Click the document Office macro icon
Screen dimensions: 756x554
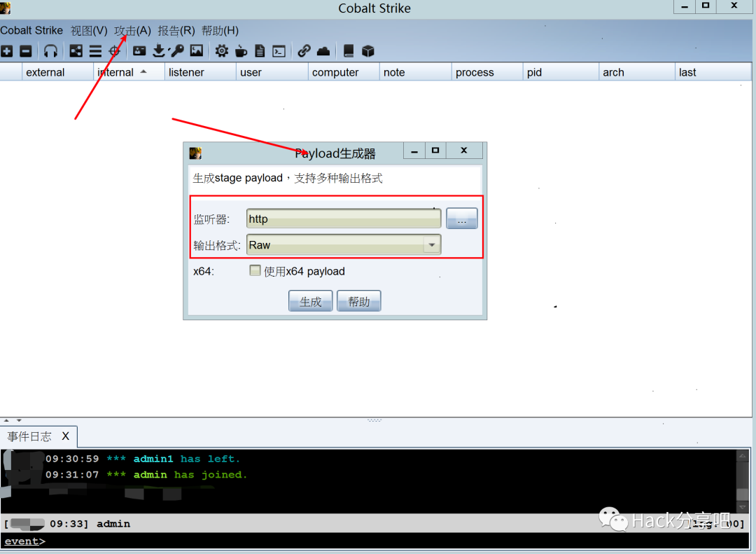coord(260,50)
